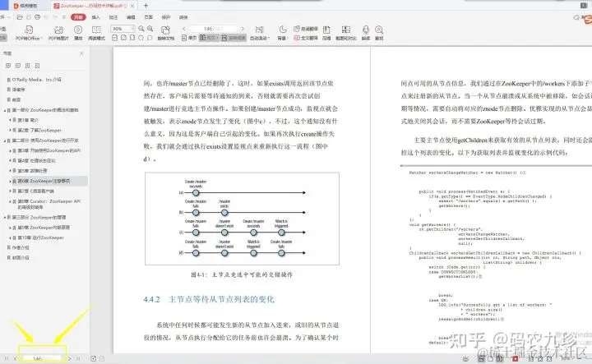
Task: Open the 截图和对比 screenshot compare tool
Action: [x=346, y=33]
